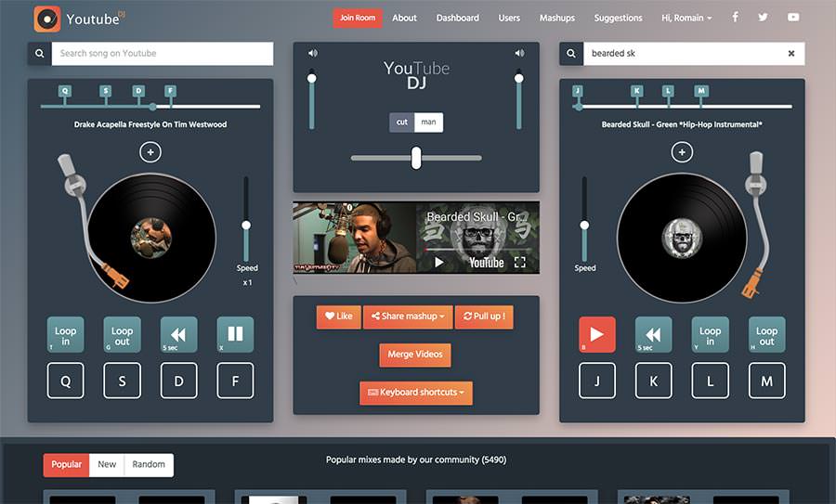836x504 pixels.
Task: Play the Bearded Skull video preview
Action: (x=438, y=262)
